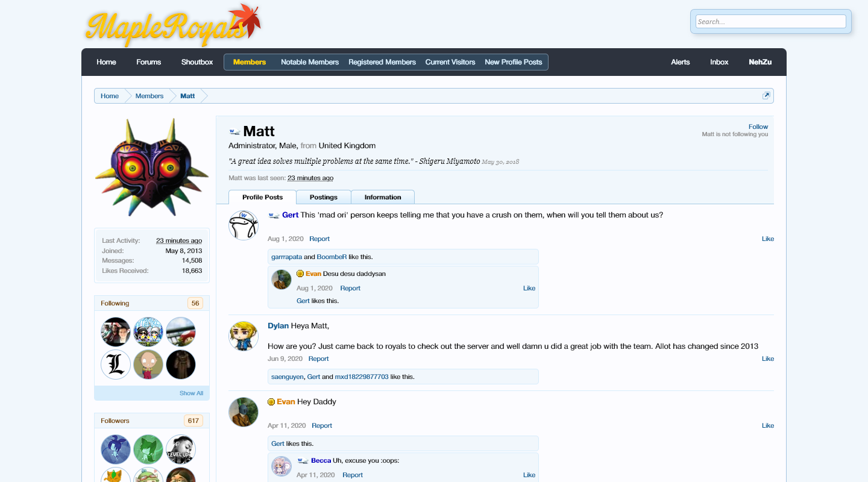The width and height of the screenshot is (868, 482).
Task: Open the letter L avatar in Following
Action: [116, 365]
